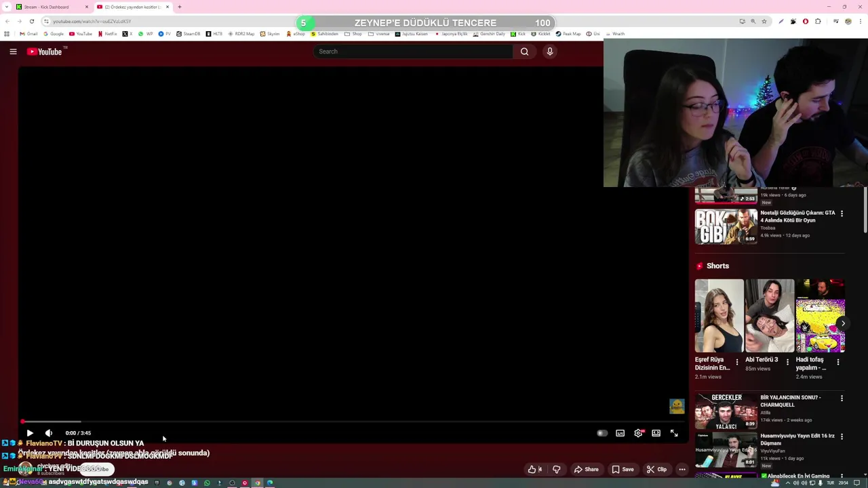Image resolution: width=868 pixels, height=488 pixels.
Task: Open the Abi Terörü 3 short
Action: 770,316
